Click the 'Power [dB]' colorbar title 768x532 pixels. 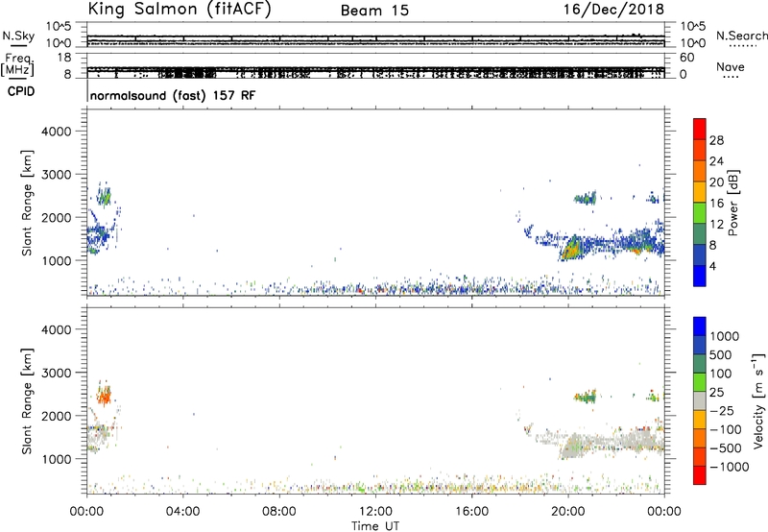click(x=732, y=203)
